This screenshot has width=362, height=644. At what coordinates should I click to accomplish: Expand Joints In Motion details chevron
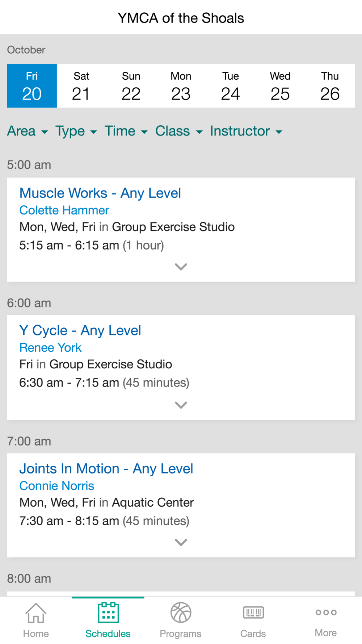click(x=181, y=542)
